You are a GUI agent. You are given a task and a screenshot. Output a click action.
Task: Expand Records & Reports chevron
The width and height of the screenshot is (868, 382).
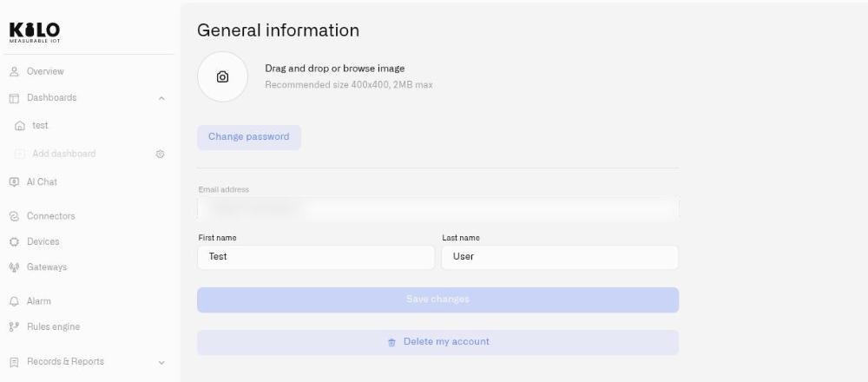[161, 363]
